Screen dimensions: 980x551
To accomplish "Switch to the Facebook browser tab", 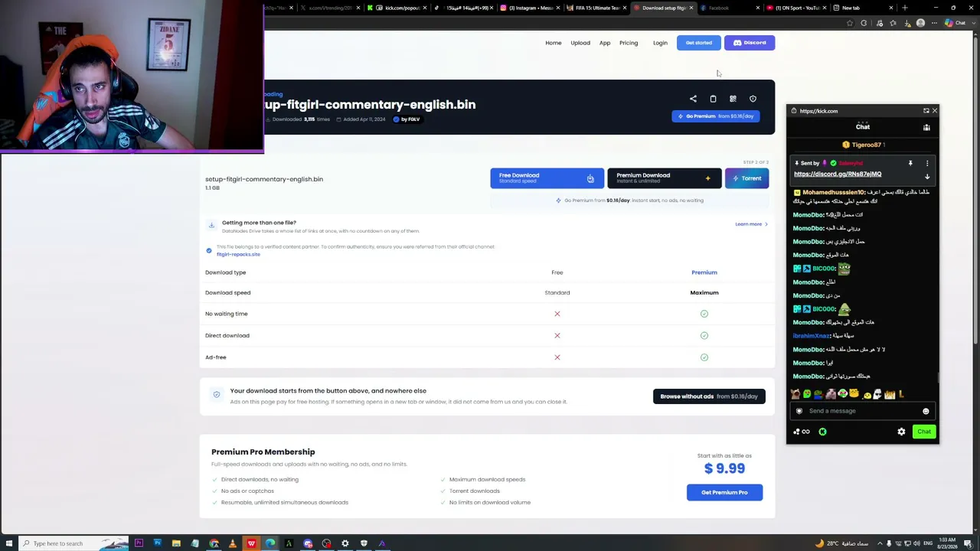I will (x=727, y=8).
